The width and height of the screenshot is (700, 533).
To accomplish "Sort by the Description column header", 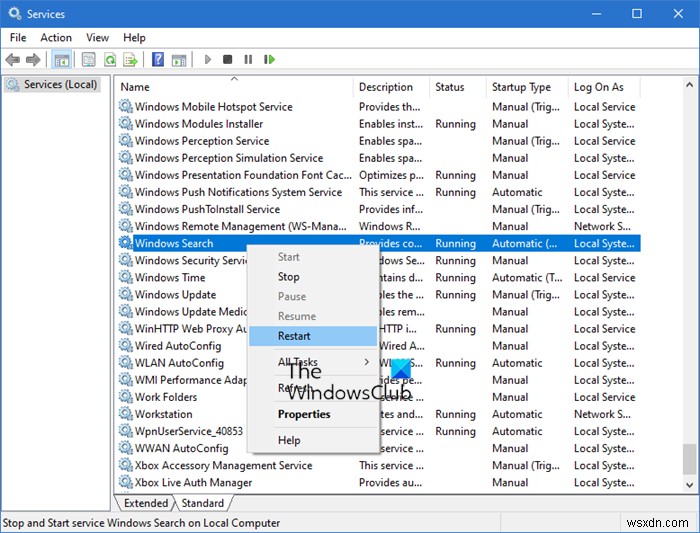I will coord(393,87).
